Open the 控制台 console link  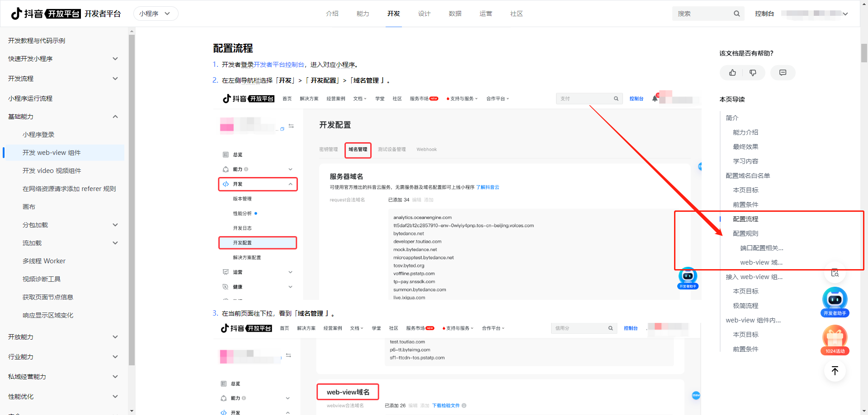764,14
